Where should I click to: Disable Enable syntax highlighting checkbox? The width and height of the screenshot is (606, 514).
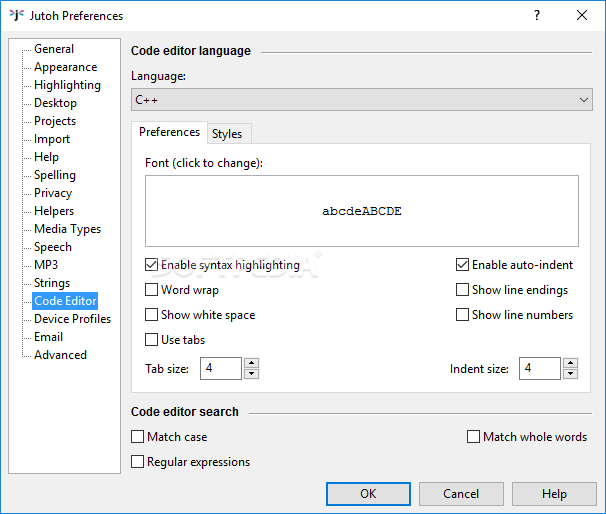(152, 265)
